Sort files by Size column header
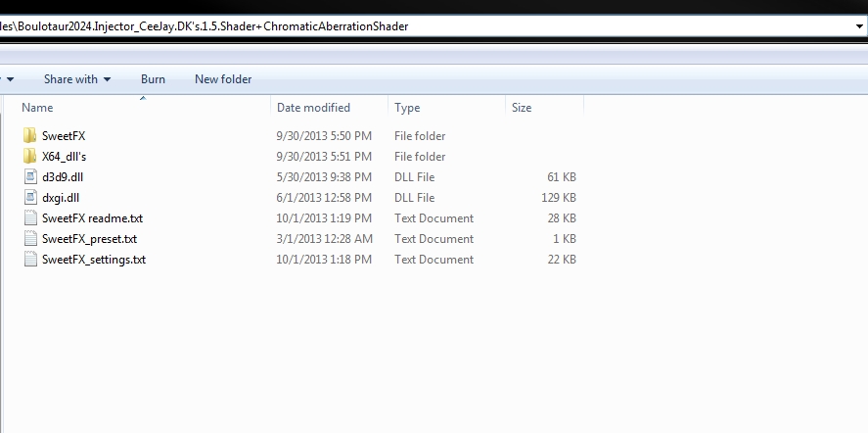This screenshot has width=868, height=433. (x=522, y=108)
